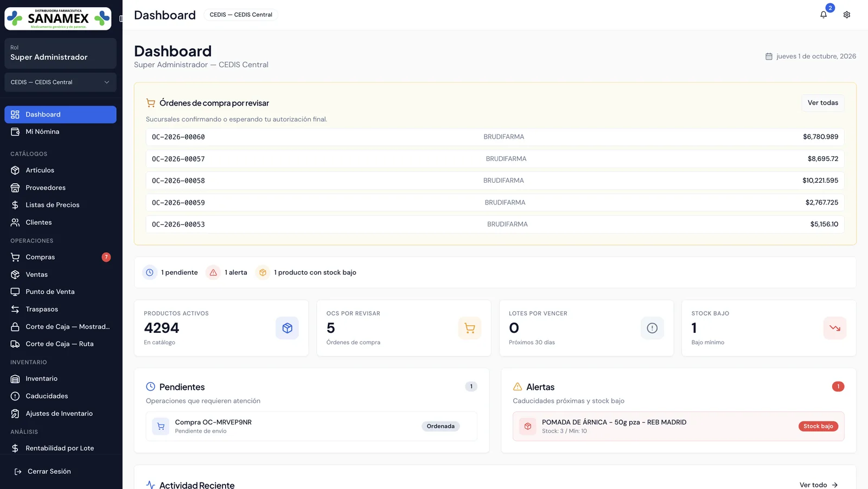Viewport: 868px width, 489px height.
Task: Click the Rentabilidad por Lote dollar icon
Action: pyautogui.click(x=15, y=448)
